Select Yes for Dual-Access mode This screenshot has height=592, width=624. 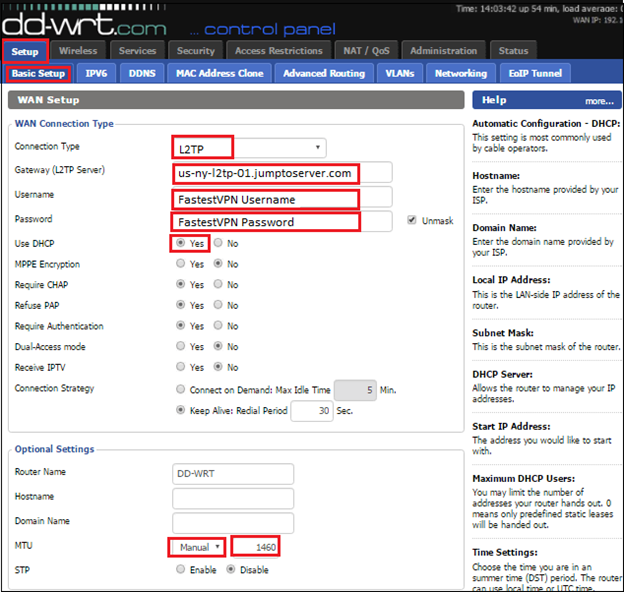tap(180, 346)
